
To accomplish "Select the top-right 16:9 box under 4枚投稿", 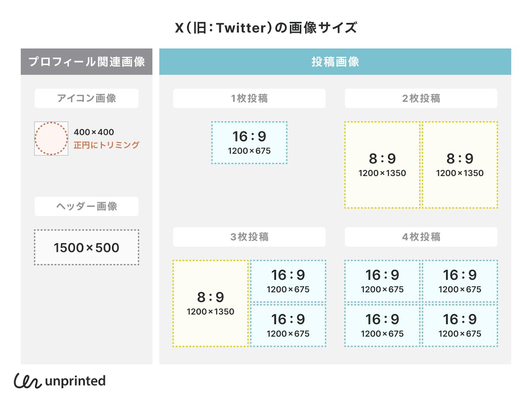I will point(460,281).
